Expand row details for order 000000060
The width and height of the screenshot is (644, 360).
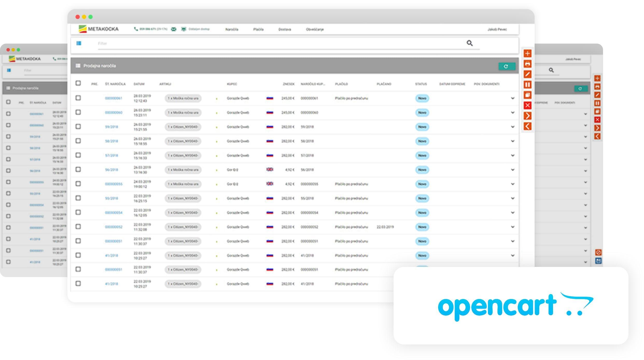coord(513,113)
